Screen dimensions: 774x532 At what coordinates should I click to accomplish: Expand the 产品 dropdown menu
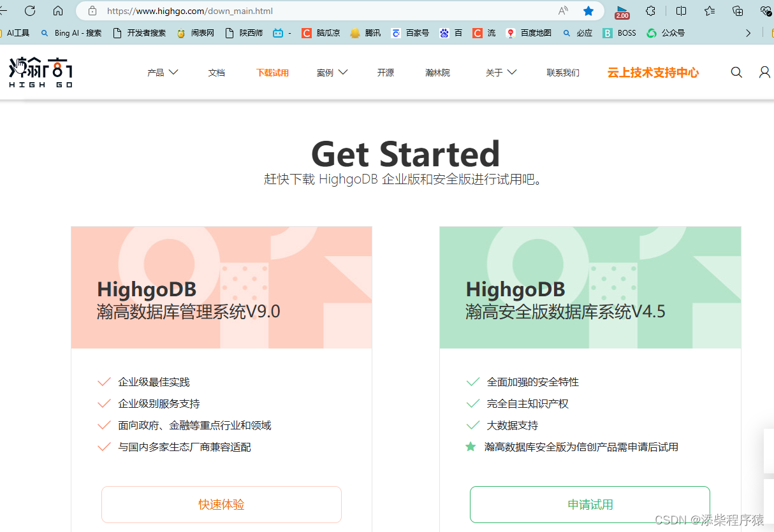click(x=163, y=73)
